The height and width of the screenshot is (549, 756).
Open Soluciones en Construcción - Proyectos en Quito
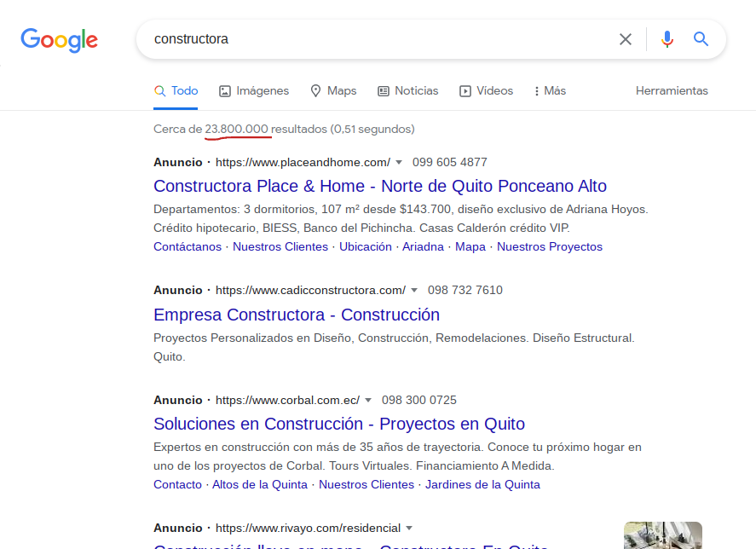pyautogui.click(x=339, y=424)
